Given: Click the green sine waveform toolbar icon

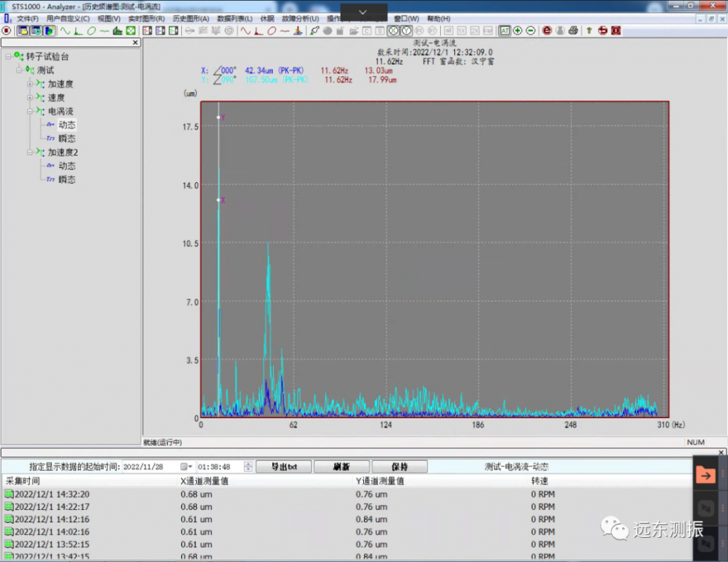Looking at the screenshot, I should point(65,31).
